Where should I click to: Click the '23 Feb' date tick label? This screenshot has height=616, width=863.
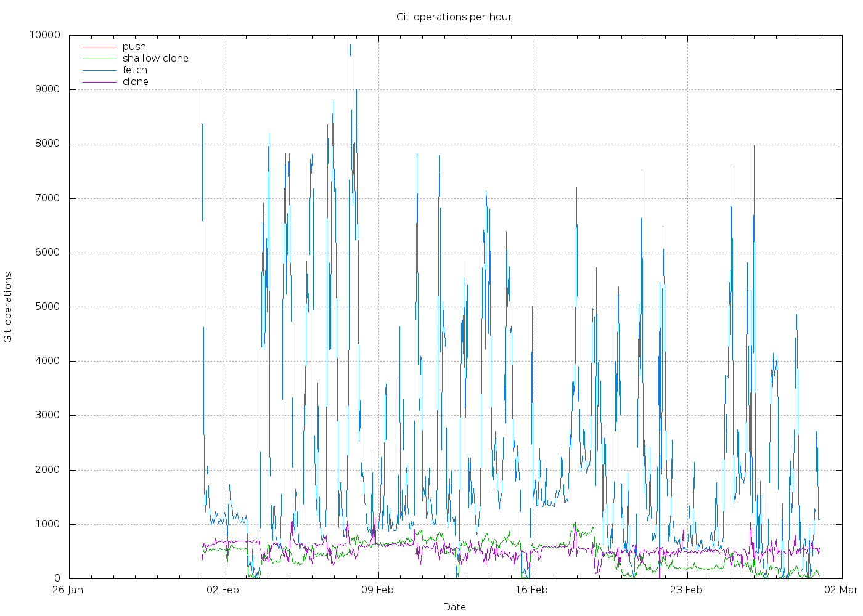tap(686, 590)
